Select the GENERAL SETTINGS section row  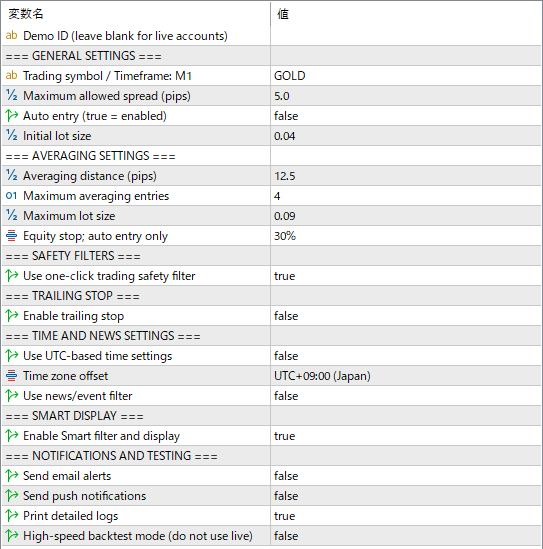[x=271, y=56]
